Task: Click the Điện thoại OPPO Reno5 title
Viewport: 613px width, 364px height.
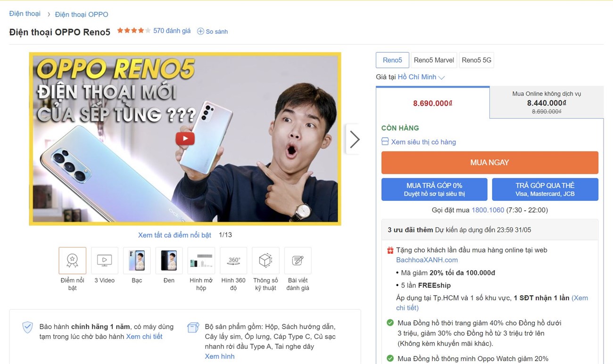Action: (60, 32)
